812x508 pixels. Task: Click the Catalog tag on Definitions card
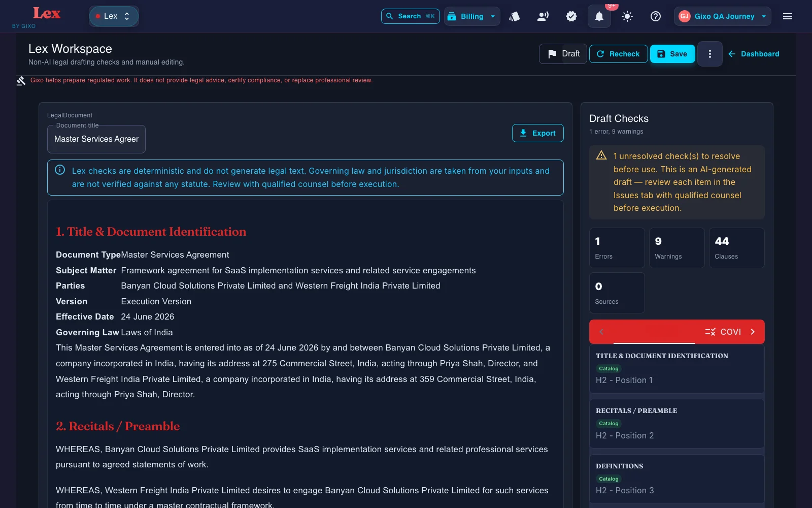(608, 479)
